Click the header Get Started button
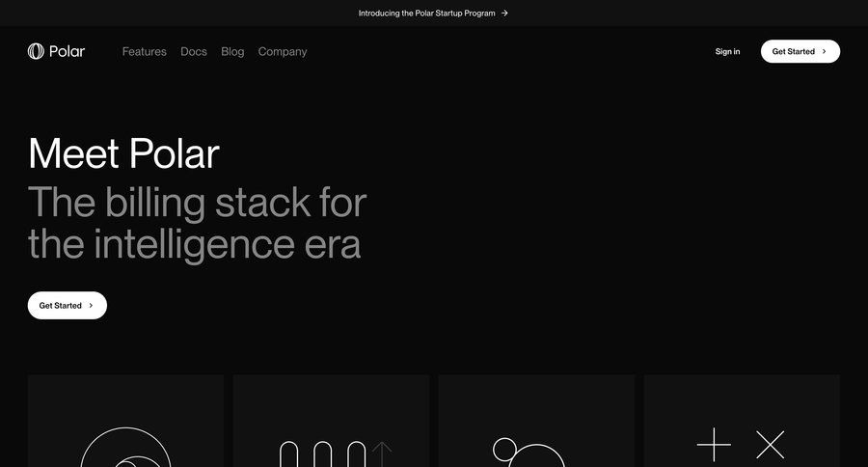The image size is (868, 467). click(x=800, y=51)
